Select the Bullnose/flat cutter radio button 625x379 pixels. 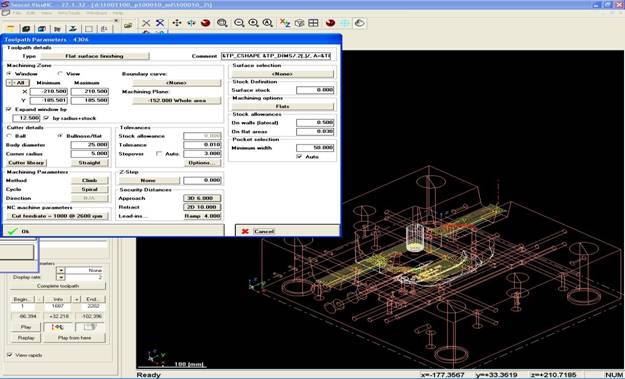coord(60,136)
